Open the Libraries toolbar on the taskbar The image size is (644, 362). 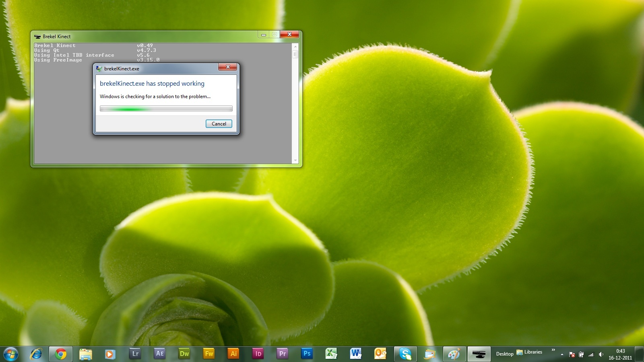pyautogui.click(x=529, y=352)
